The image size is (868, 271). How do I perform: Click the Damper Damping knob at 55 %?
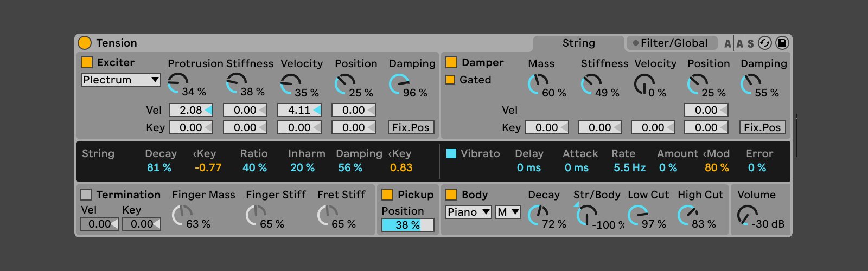[750, 84]
